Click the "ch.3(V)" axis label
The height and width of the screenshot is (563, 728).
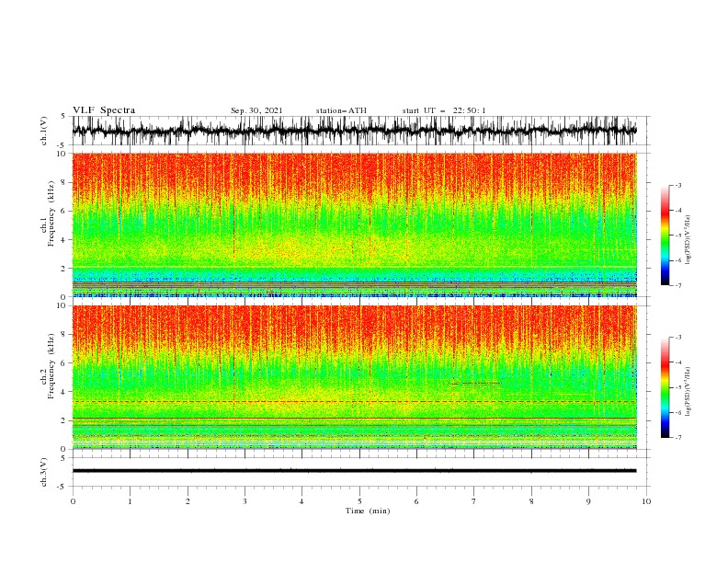pos(44,472)
